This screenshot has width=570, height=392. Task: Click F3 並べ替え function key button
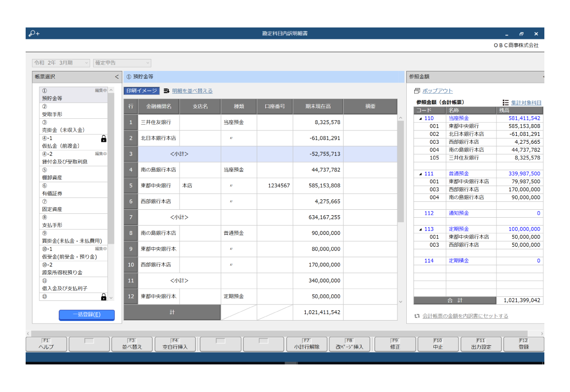(x=132, y=344)
